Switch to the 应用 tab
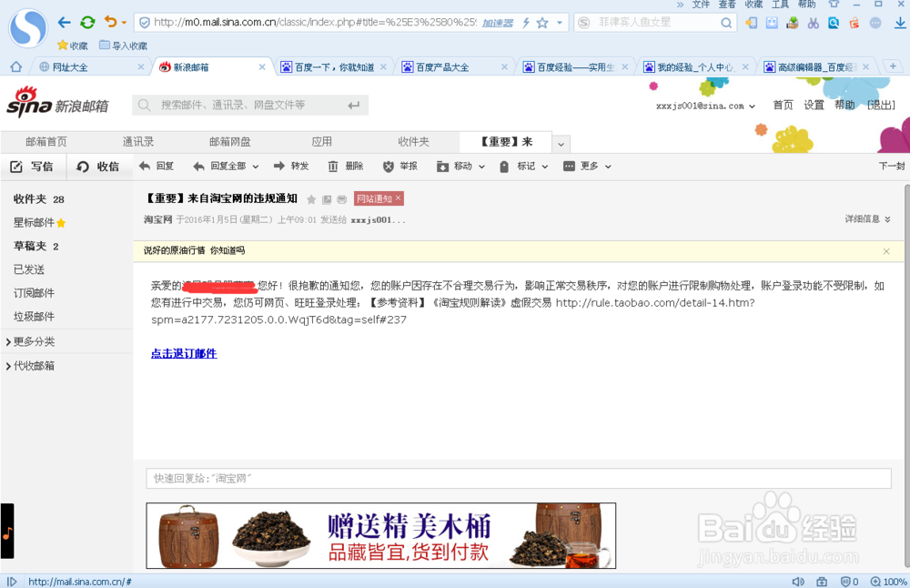Viewport: 910px width, 588px height. point(321,142)
